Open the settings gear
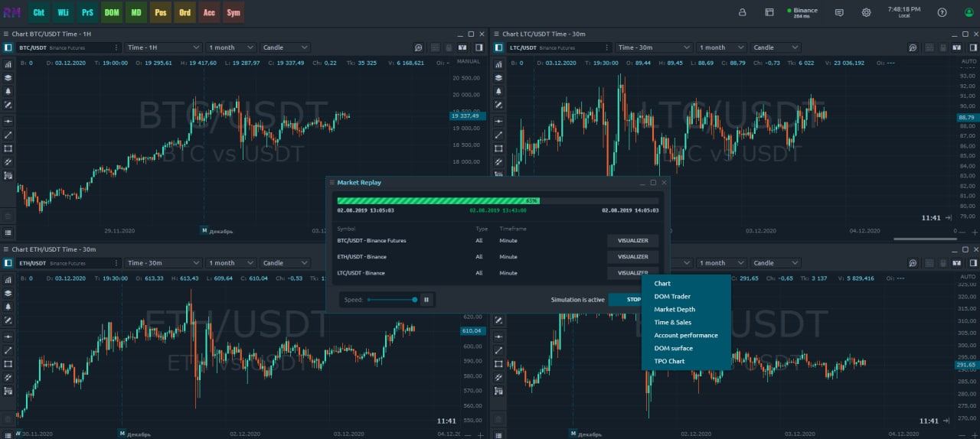Image resolution: width=980 pixels, height=439 pixels. 866,12
